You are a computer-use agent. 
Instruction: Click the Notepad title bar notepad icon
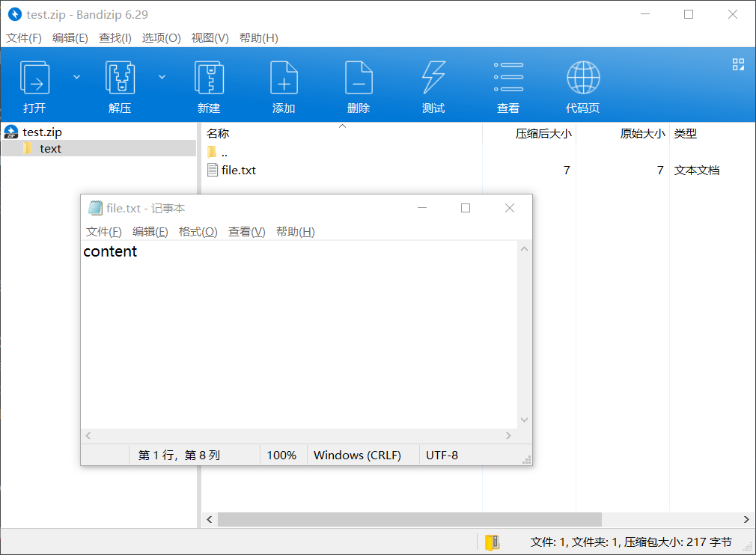95,208
